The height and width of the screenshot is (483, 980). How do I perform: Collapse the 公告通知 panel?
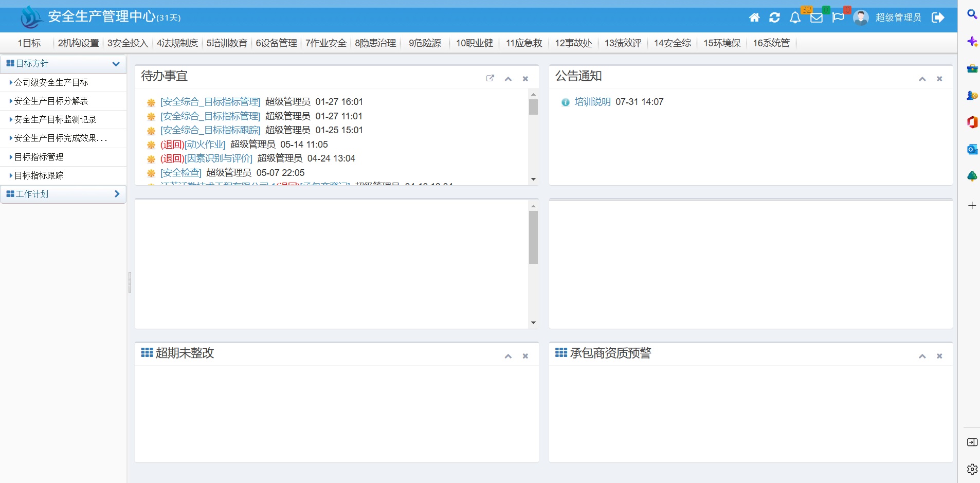(x=922, y=79)
